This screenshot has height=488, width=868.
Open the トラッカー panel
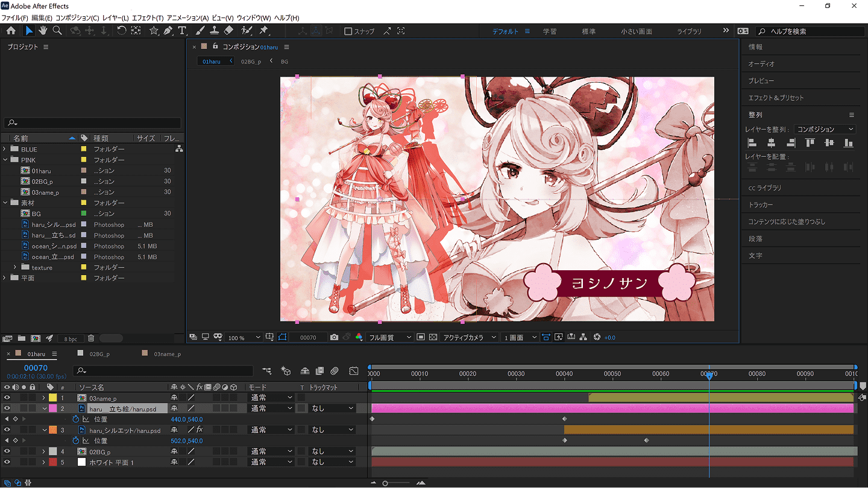[760, 205]
